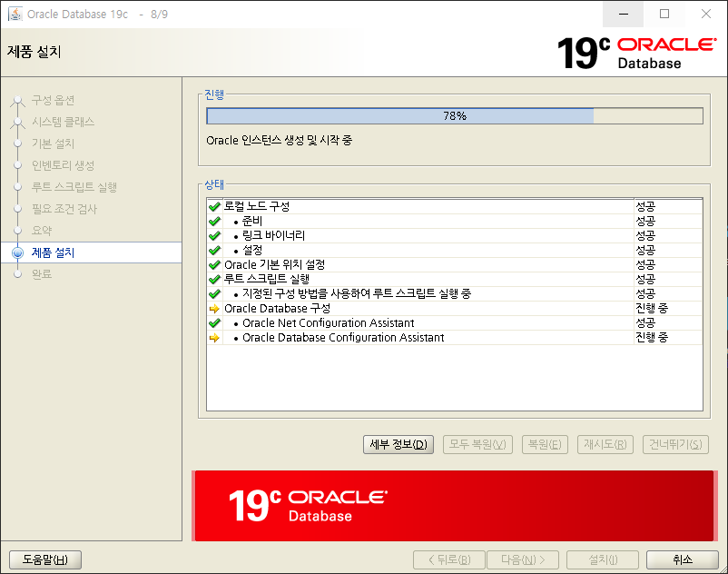Select 루트 스크립트 실행 step in sidebar
This screenshot has height=574, width=728.
[x=74, y=187]
